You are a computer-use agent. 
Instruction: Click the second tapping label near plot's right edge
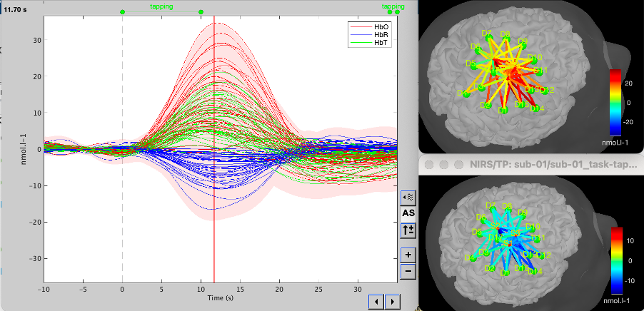(x=393, y=6)
